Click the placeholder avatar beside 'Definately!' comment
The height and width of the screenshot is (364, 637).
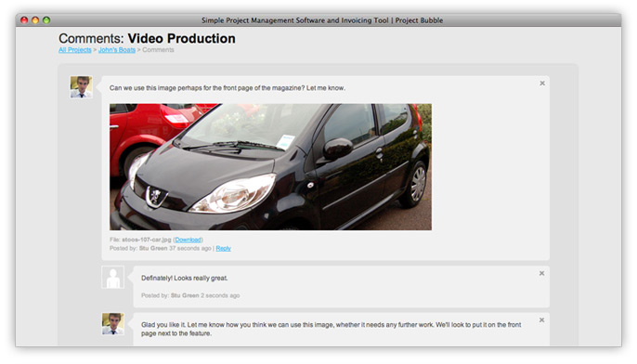[113, 278]
